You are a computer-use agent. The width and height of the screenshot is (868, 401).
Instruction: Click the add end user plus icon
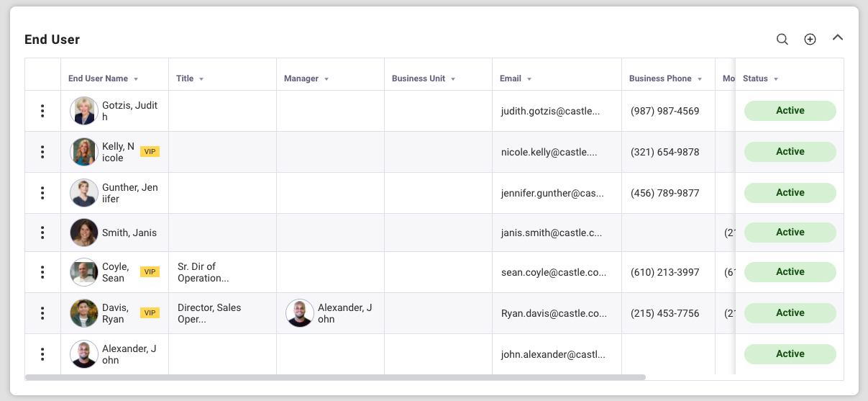click(810, 40)
